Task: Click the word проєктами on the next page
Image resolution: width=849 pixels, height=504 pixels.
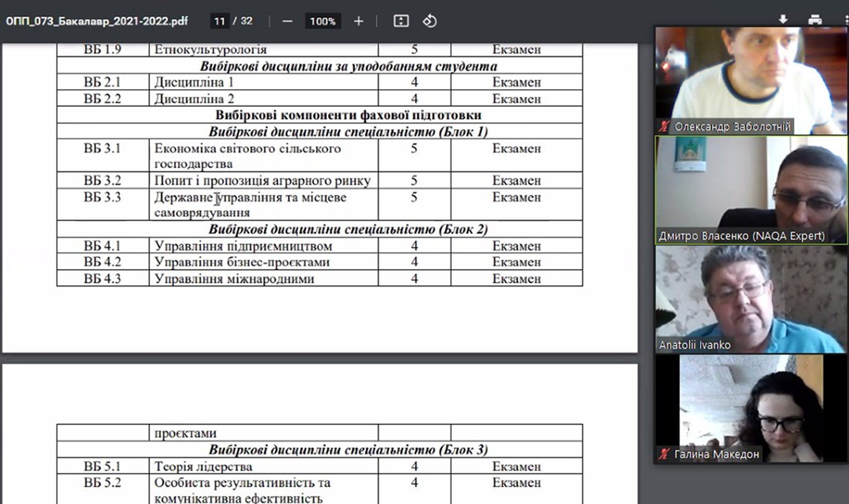Action: pos(185,434)
